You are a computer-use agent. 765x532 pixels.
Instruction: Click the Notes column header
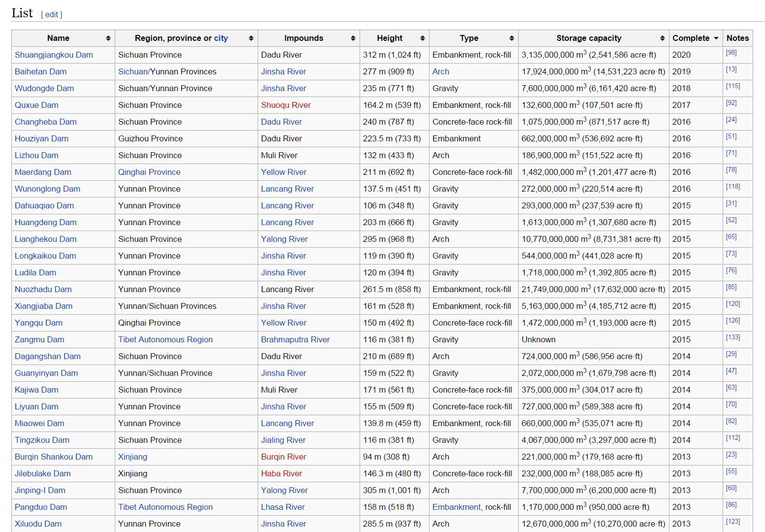tap(737, 38)
